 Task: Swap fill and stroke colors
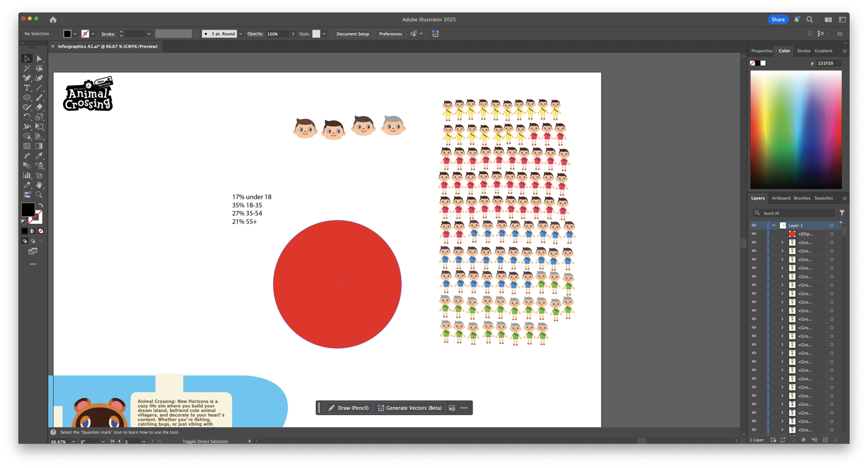41,205
